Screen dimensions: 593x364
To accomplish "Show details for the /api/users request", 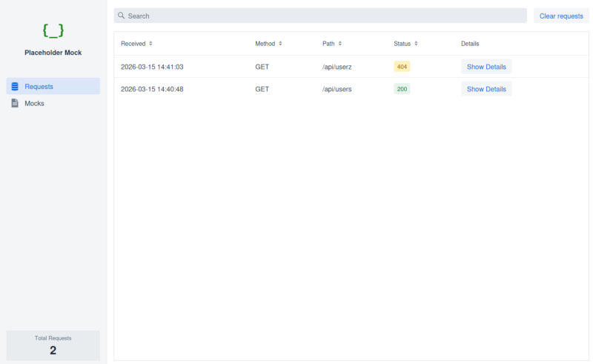I will coord(486,89).
